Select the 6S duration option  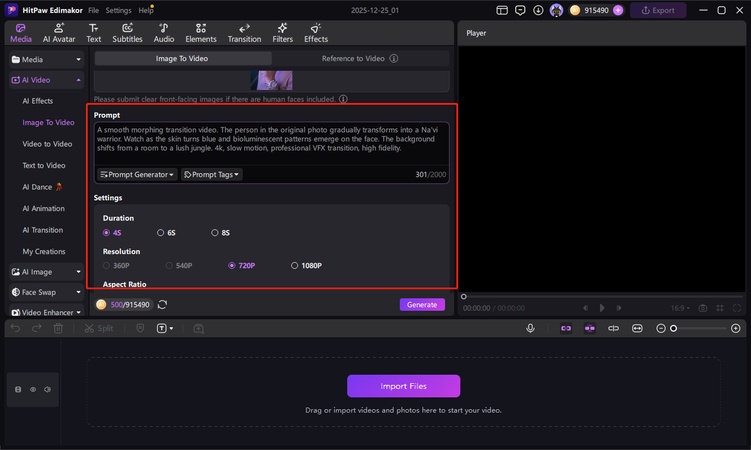pos(166,232)
